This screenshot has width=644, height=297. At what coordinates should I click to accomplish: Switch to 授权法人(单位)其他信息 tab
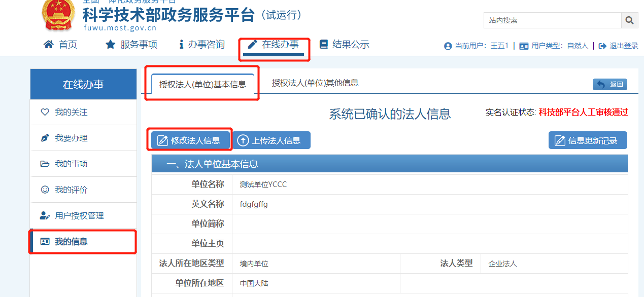tap(315, 83)
